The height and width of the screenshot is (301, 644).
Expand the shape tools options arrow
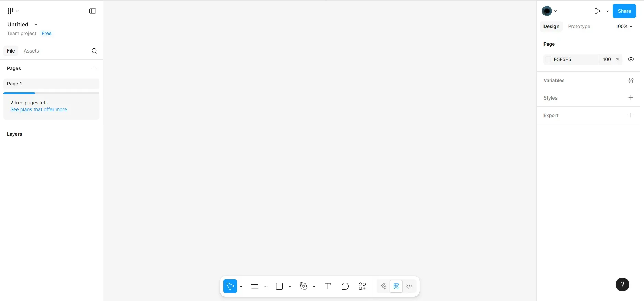point(290,287)
